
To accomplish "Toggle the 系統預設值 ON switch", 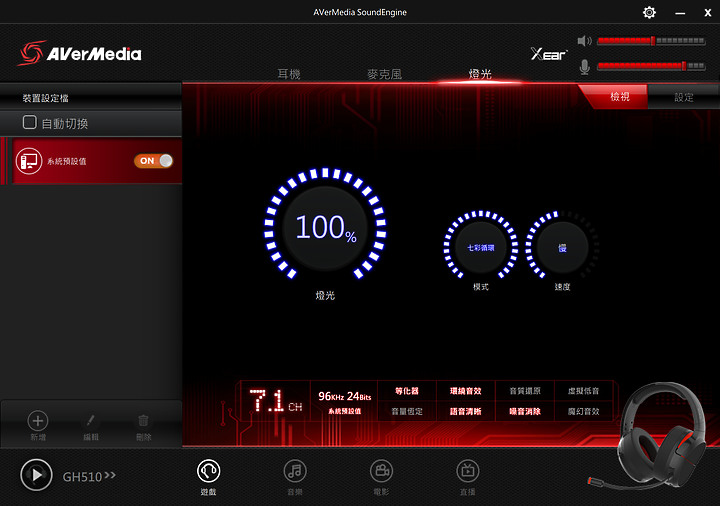I will (x=153, y=161).
